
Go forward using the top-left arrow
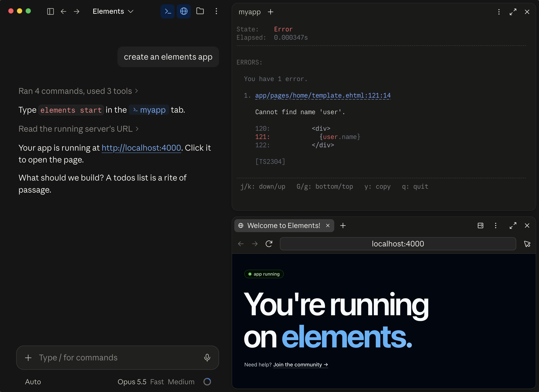tap(77, 11)
